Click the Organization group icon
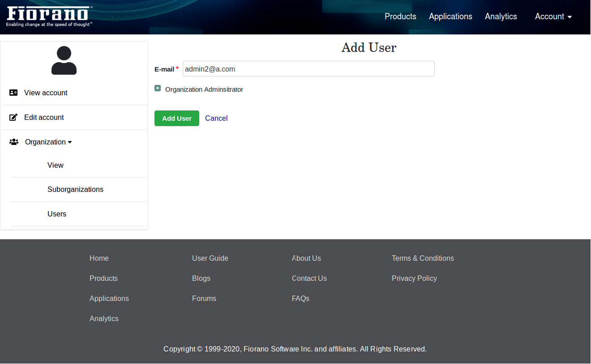Image resolution: width=591 pixels, height=364 pixels. click(x=14, y=142)
